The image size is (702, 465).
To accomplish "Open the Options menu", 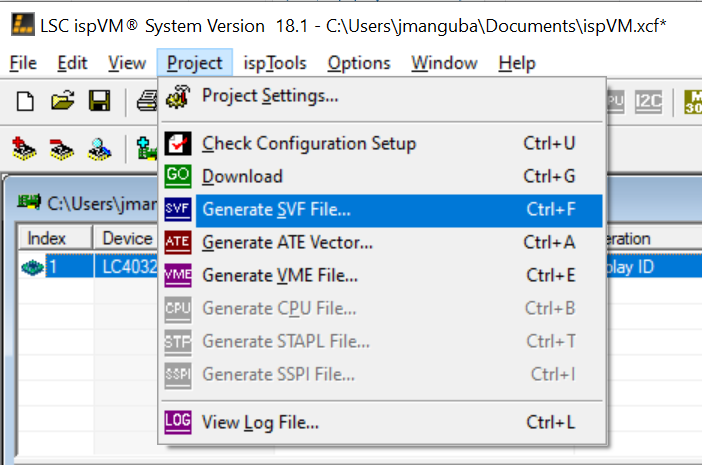I will click(359, 63).
